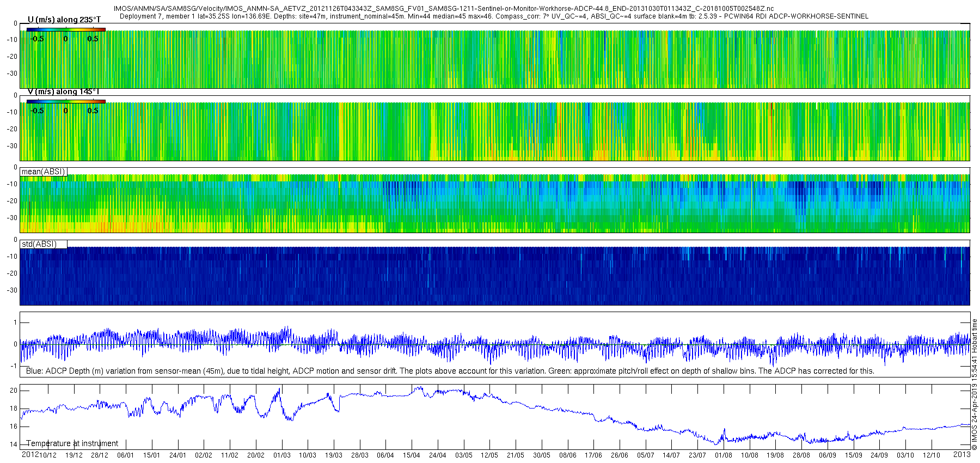Click the '01/08' date tick label
Viewport: 980px width, 463px height.
click(724, 455)
